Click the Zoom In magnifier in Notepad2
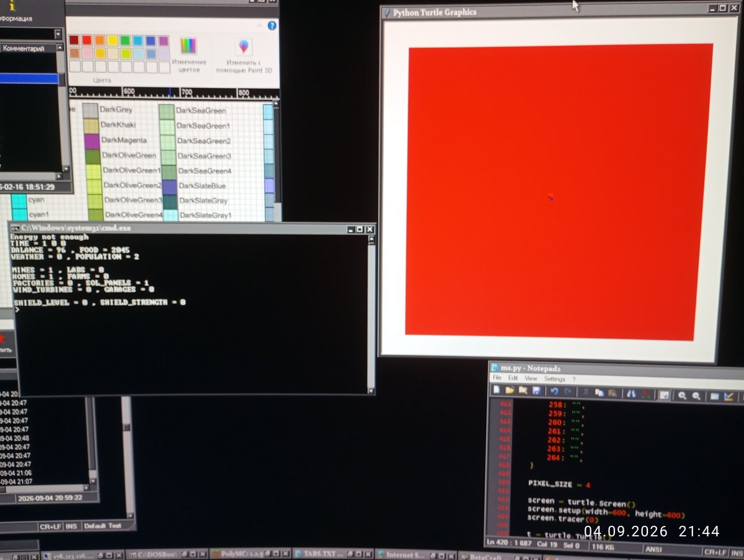 pos(682,395)
